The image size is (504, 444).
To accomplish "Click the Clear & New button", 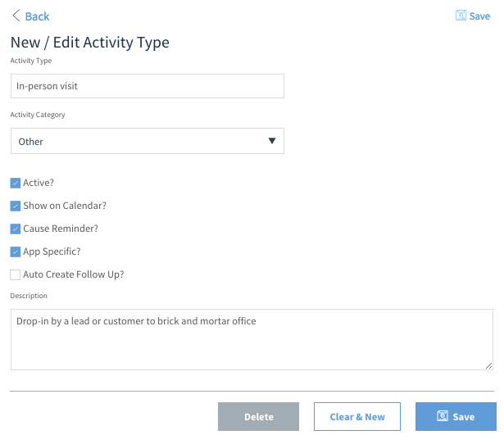I will point(357,416).
